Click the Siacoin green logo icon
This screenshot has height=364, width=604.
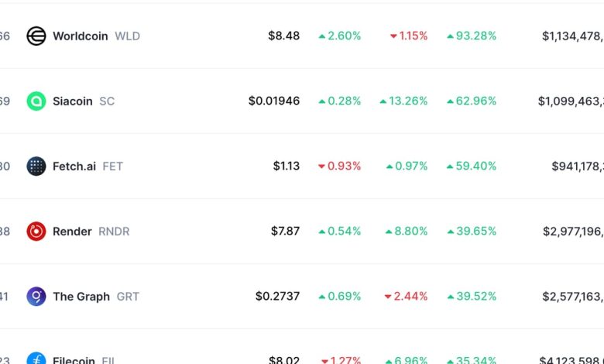36,101
